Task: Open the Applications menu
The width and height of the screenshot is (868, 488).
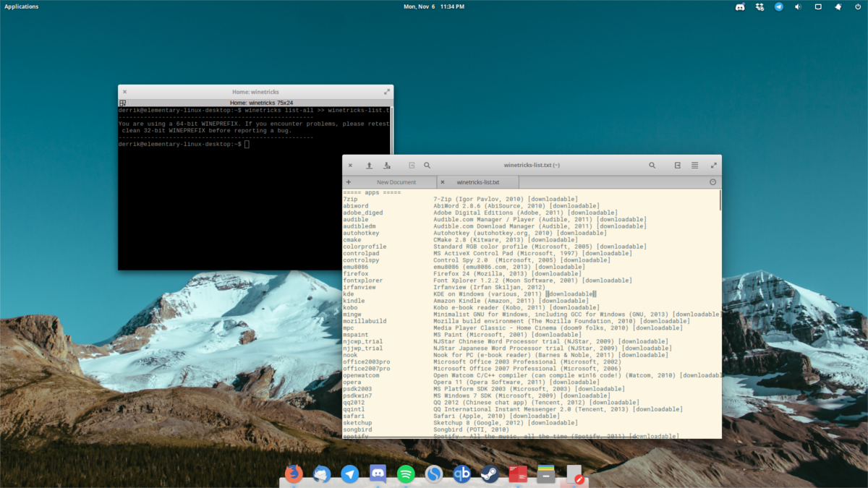Action: (x=22, y=7)
